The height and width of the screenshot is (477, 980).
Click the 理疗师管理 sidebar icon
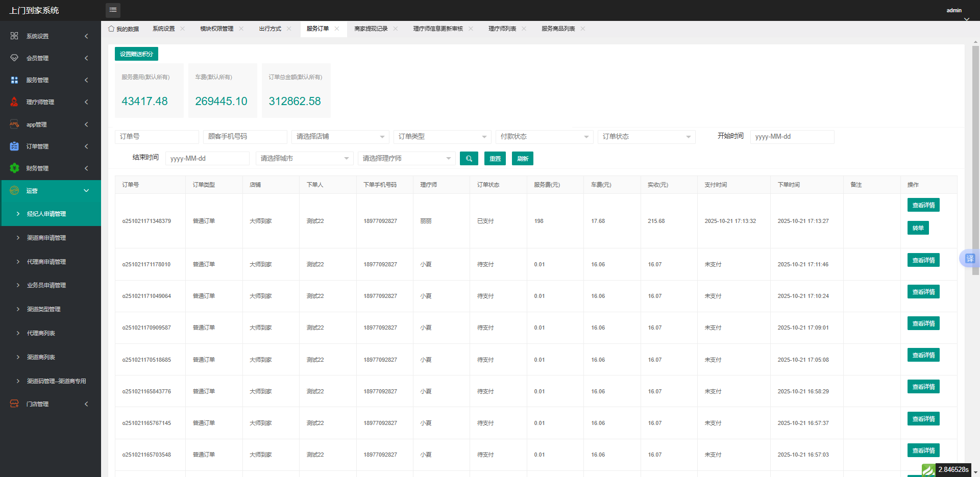(x=14, y=102)
